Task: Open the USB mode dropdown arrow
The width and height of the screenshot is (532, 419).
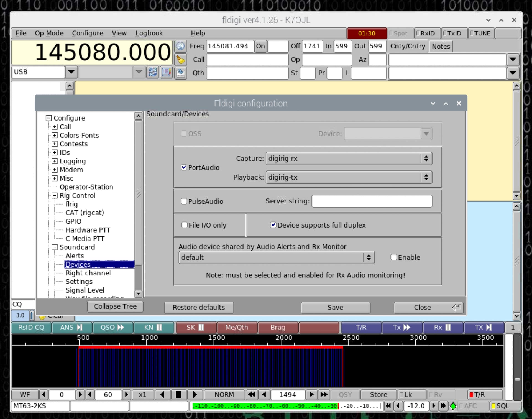Action: pyautogui.click(x=71, y=72)
